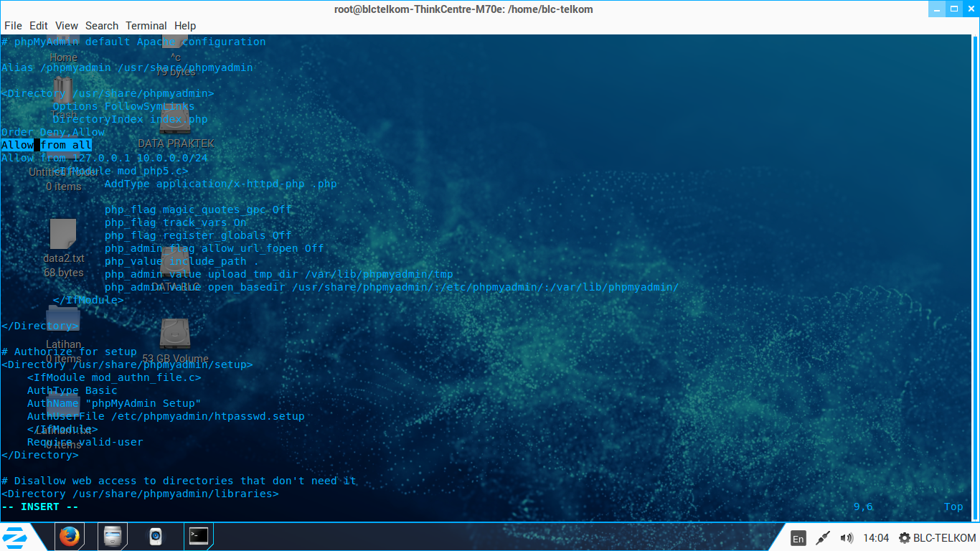Viewport: 980px width, 551px height.
Task: Open the Edit menu
Action: [39, 26]
